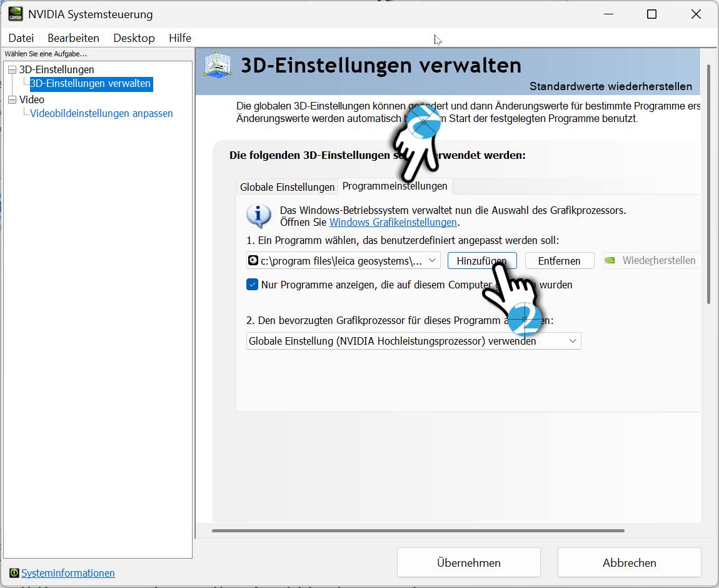This screenshot has width=719, height=588.
Task: Open the preferred graphics processor dropdown
Action: click(x=414, y=341)
